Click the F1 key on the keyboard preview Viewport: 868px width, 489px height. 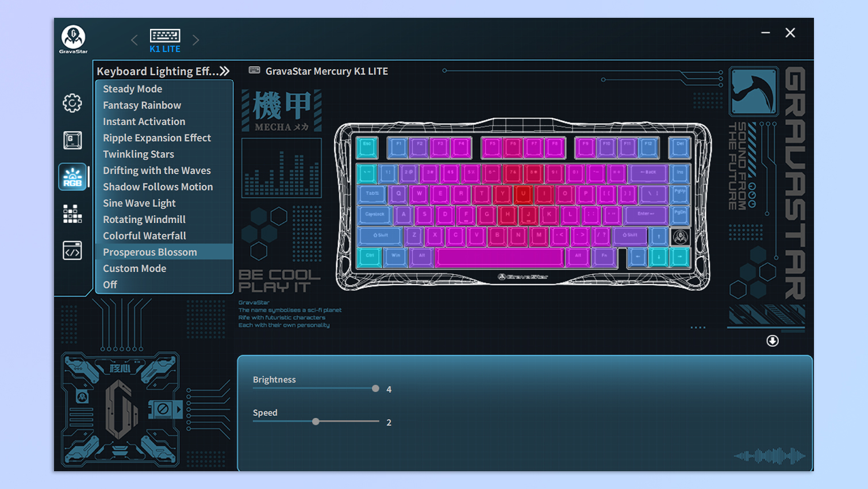tap(398, 147)
